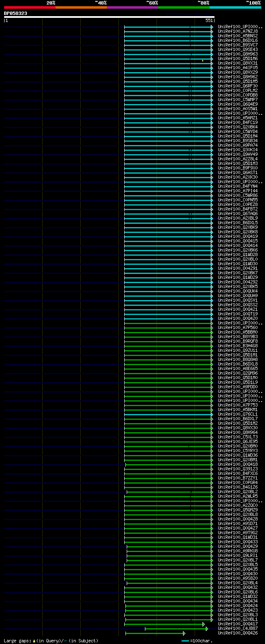Click the UniRef100_C4JB87 label
This screenshot has width=265, height=644.
(x=238, y=628)
